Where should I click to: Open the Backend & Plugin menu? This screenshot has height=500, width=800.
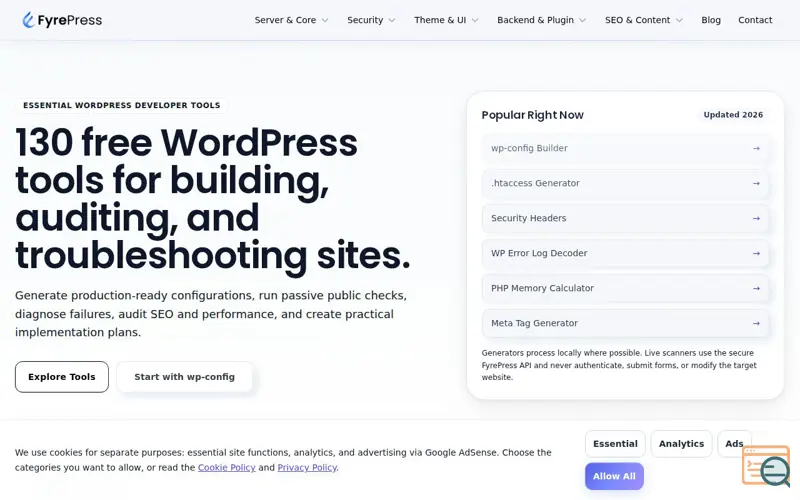pos(541,20)
